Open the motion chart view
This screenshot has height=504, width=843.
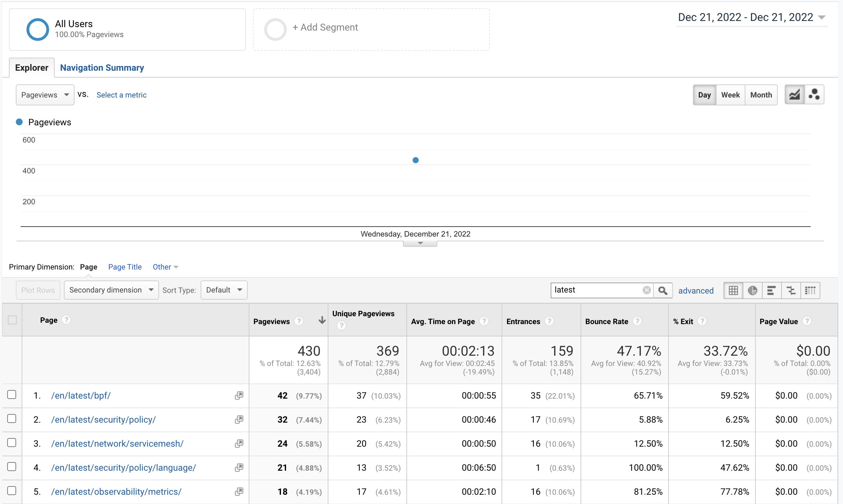tap(814, 94)
